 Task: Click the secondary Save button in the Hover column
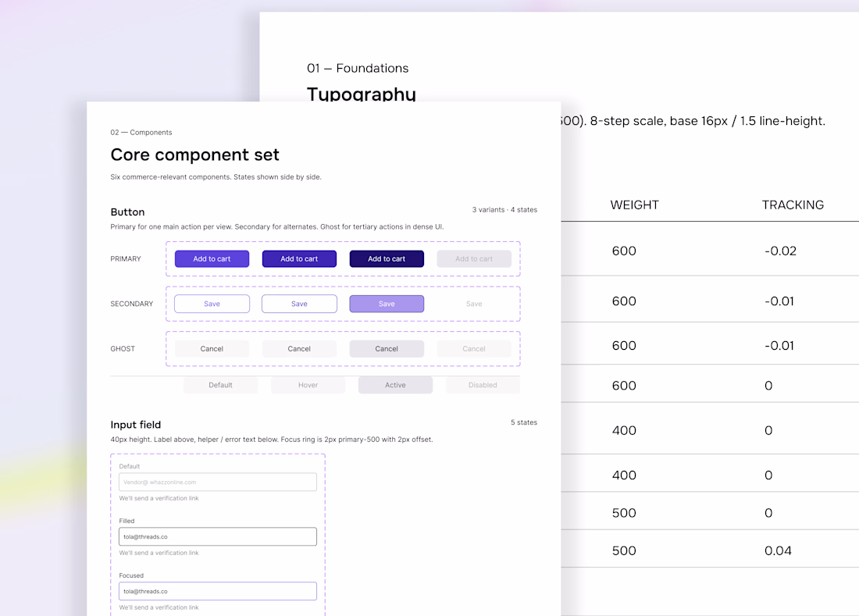299,304
